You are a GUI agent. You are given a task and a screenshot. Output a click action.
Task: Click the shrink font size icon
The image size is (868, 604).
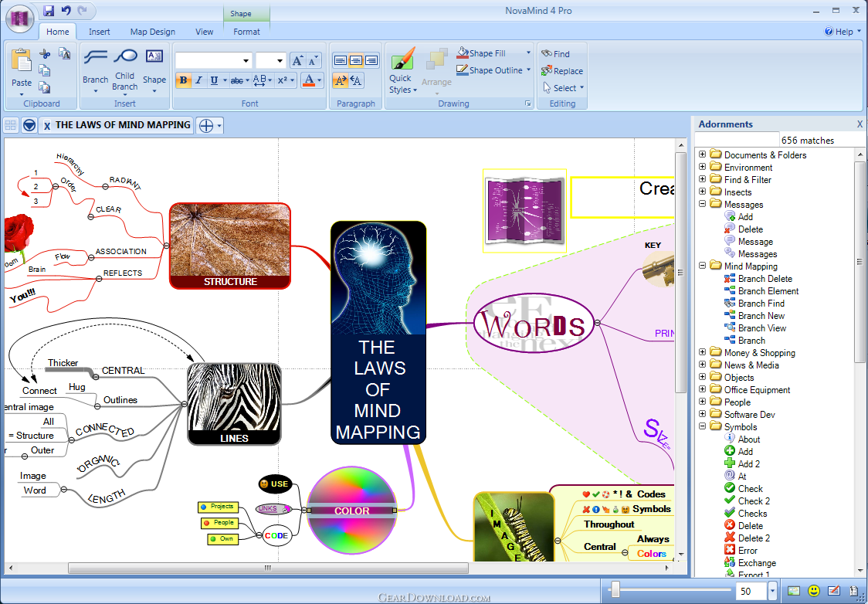click(313, 60)
